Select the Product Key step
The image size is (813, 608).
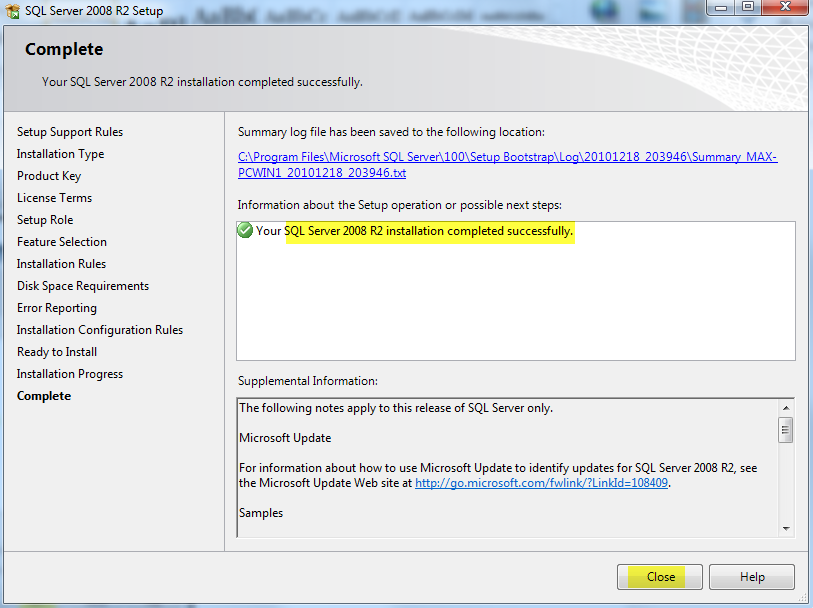(49, 176)
